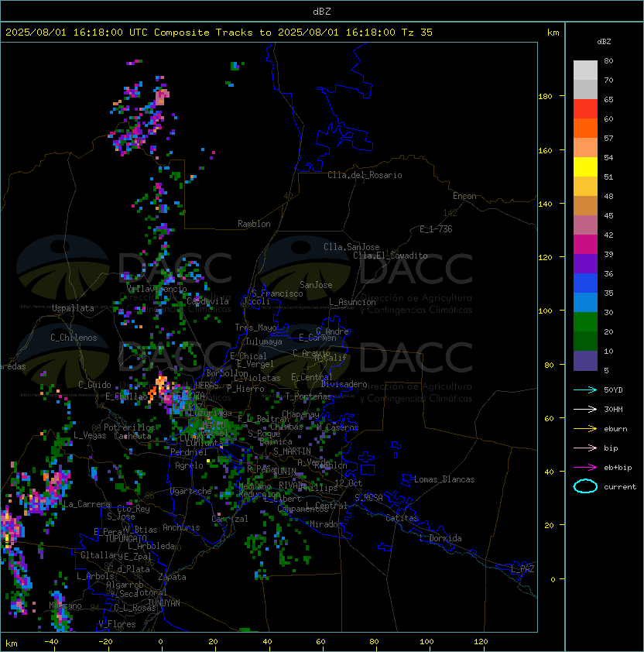The height and width of the screenshot is (652, 644).
Task: Click the 180 tick on the vertical axis
Action: 545,96
